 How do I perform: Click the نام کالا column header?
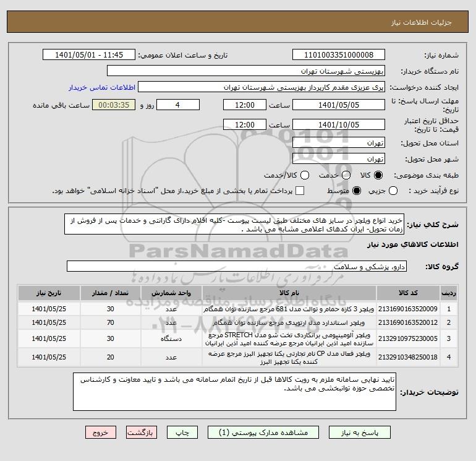coord(289,293)
